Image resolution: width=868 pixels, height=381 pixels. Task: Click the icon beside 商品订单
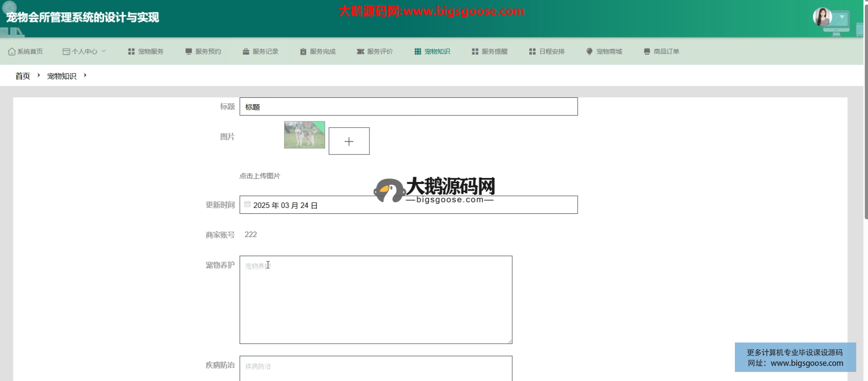point(647,52)
